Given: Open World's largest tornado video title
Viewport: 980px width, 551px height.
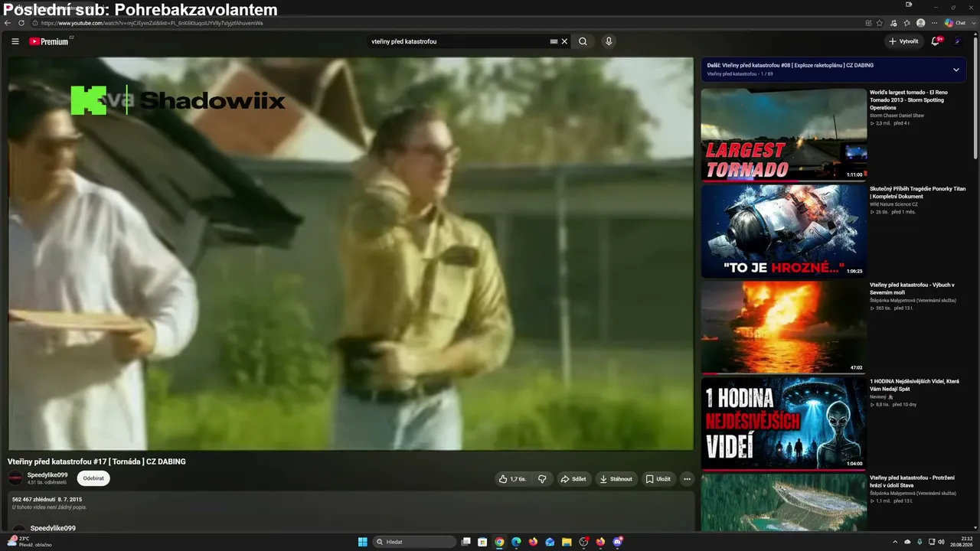Looking at the screenshot, I should (x=910, y=99).
